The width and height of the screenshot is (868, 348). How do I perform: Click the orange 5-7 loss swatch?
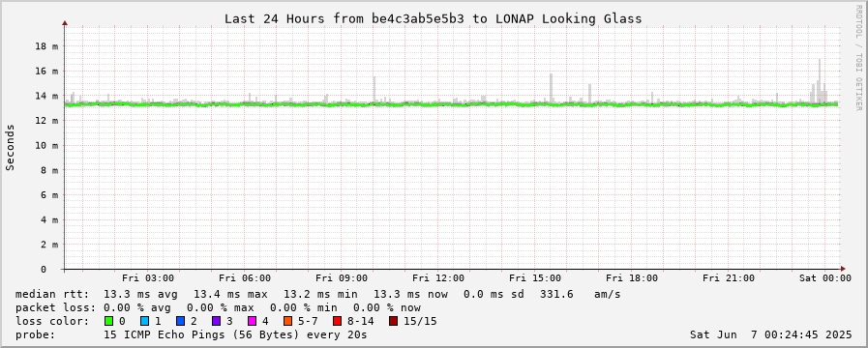pos(287,321)
